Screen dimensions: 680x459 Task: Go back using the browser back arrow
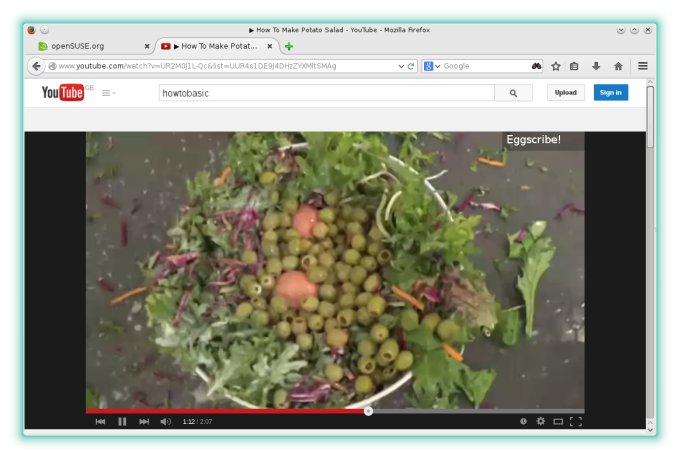coord(36,66)
